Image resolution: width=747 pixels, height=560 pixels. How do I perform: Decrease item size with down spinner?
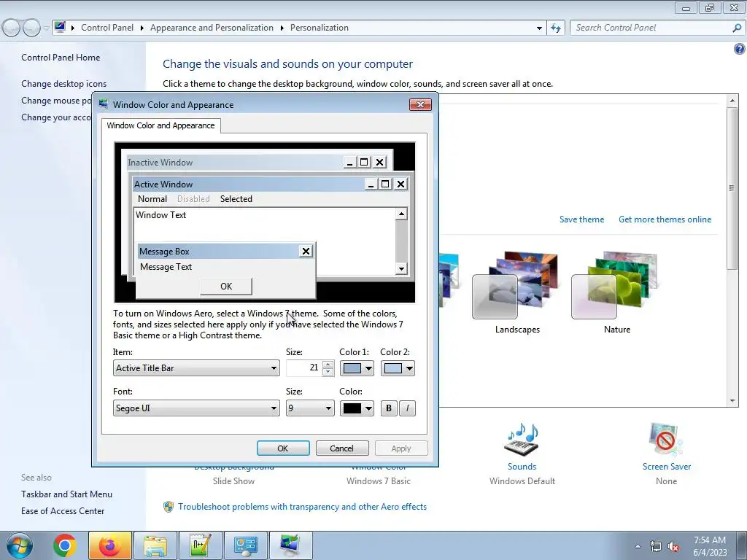pos(328,372)
